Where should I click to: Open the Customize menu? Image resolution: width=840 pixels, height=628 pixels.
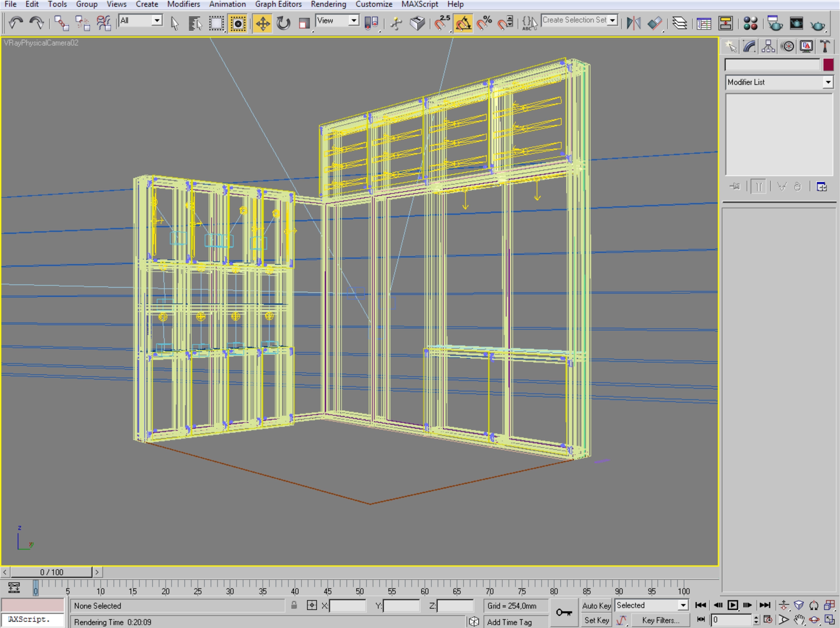coord(374,4)
